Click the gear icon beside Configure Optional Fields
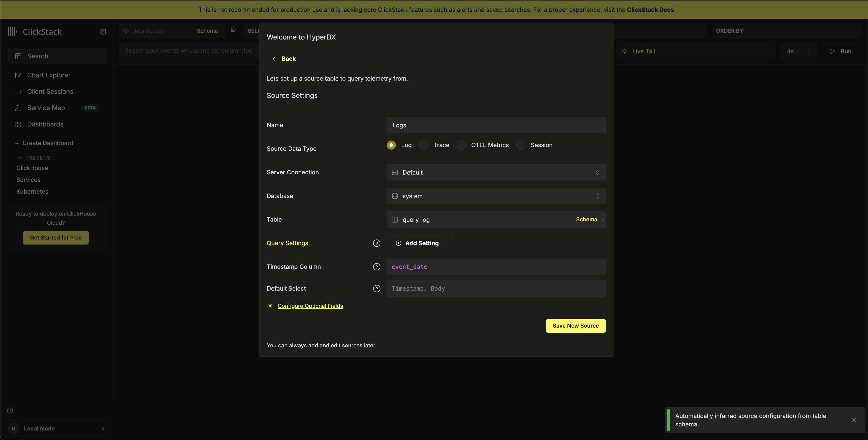Image resolution: width=868 pixels, height=440 pixels. [x=270, y=306]
